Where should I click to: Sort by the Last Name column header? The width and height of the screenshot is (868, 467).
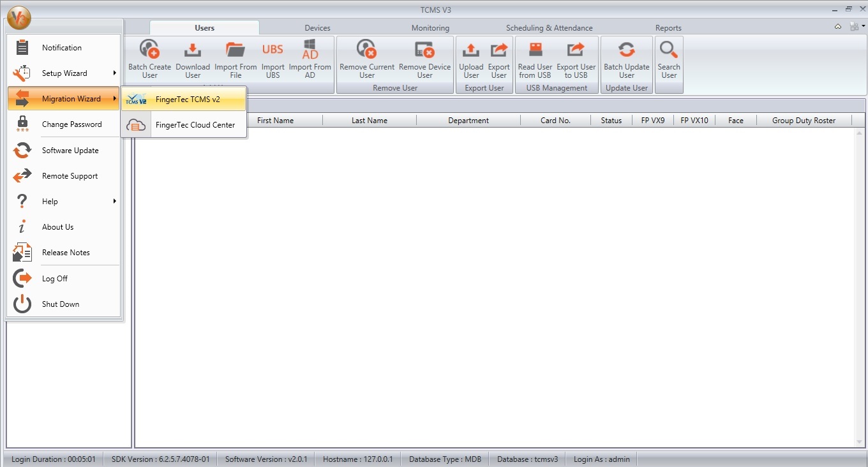(370, 121)
